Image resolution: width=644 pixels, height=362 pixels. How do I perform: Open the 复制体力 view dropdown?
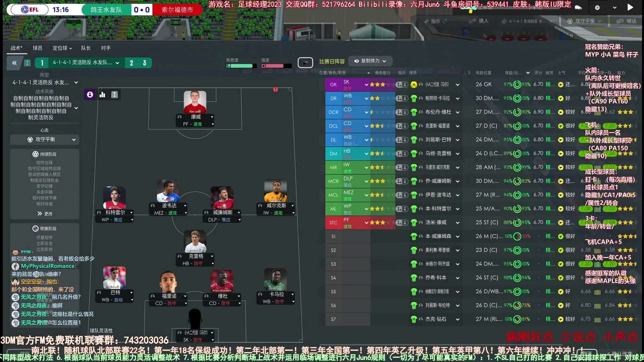point(370,61)
